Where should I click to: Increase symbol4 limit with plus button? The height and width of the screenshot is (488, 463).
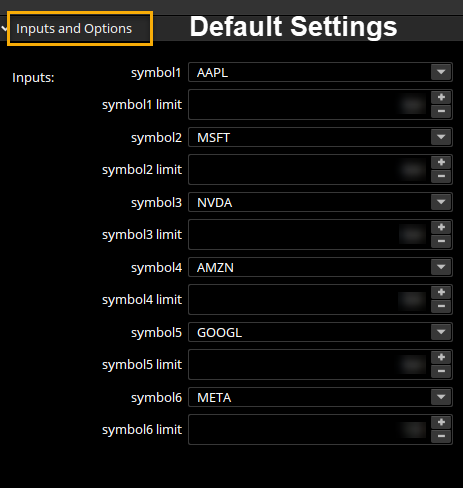click(x=441, y=292)
